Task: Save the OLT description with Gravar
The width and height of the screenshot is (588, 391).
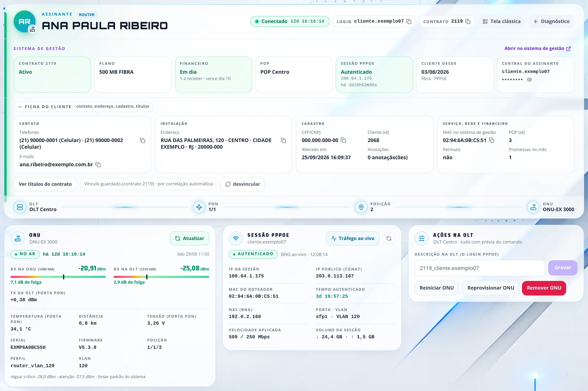Action: point(563,268)
